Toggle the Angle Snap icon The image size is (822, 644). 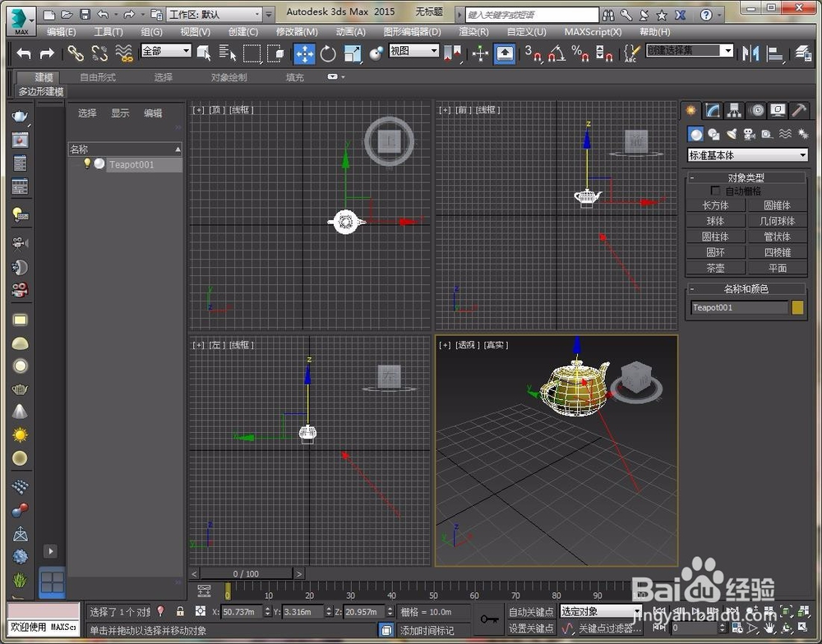556,53
